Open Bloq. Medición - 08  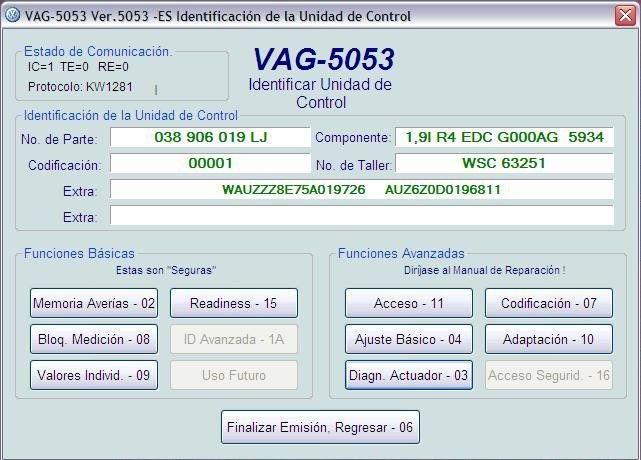[94, 339]
